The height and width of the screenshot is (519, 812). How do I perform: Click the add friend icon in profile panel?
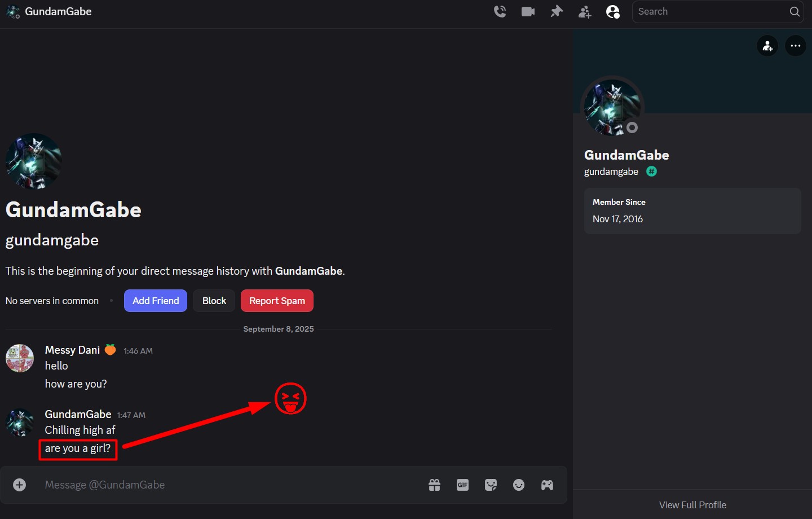pos(767,46)
